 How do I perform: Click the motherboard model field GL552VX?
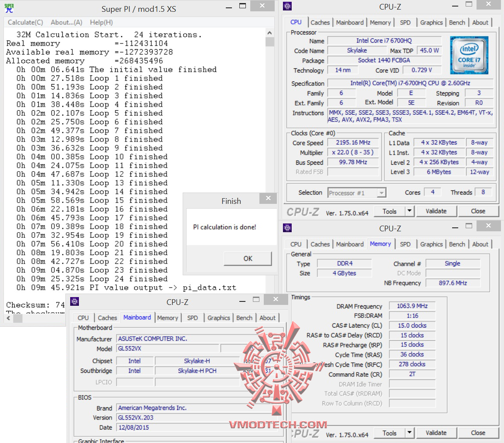(x=167, y=348)
